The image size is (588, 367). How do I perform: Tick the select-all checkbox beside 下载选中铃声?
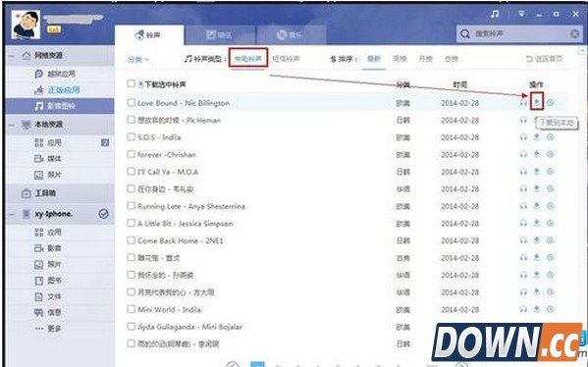[131, 83]
